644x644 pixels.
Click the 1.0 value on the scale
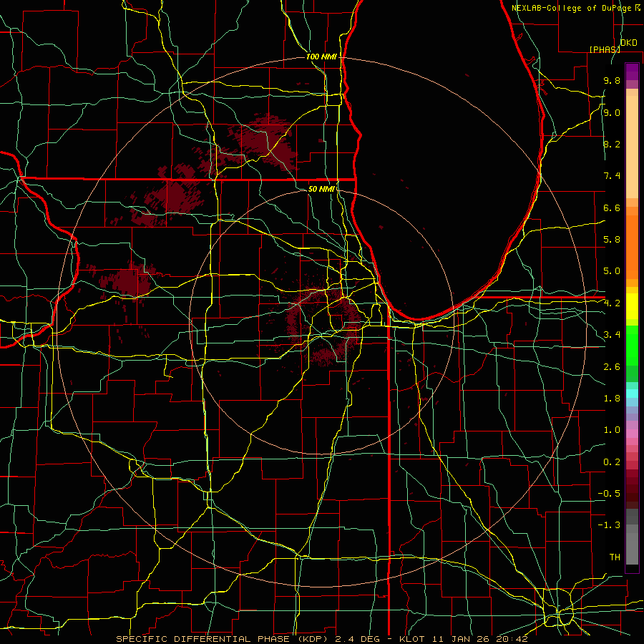(x=612, y=430)
